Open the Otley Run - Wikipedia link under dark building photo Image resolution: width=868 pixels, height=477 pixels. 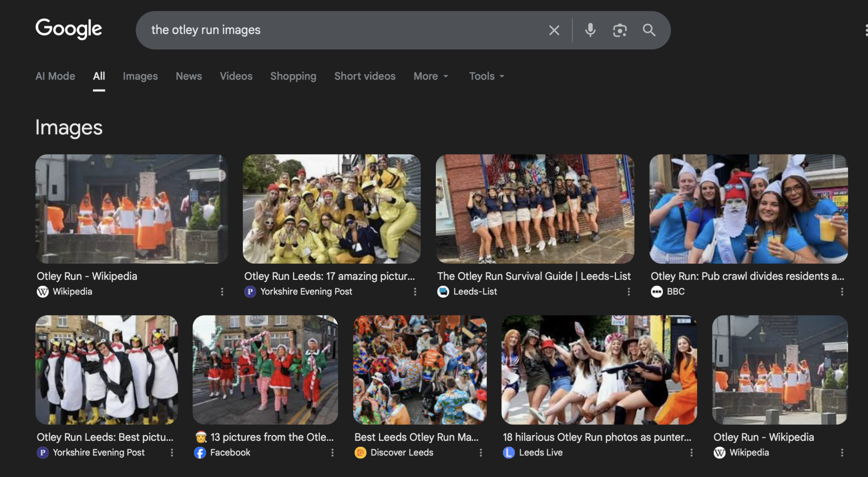click(764, 437)
